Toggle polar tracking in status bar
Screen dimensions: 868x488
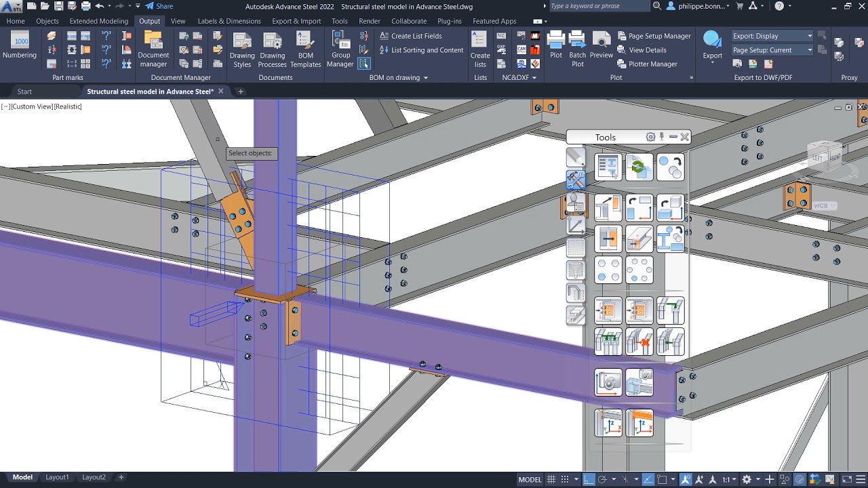tap(602, 479)
